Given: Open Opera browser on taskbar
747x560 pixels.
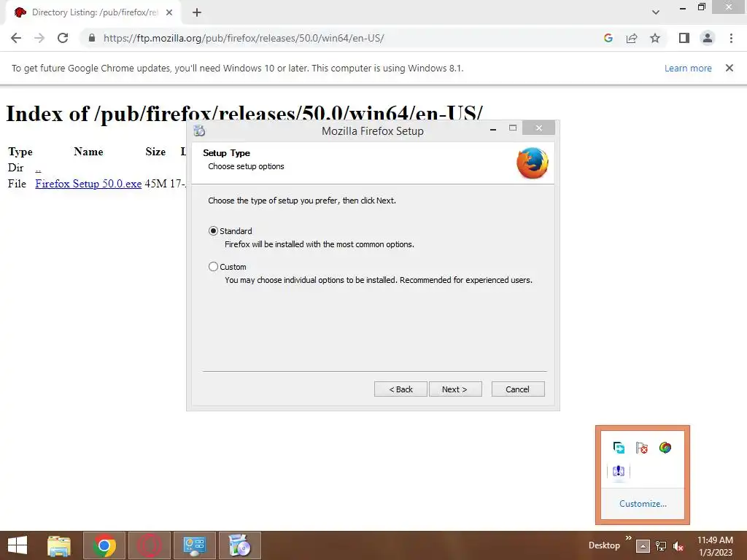Looking at the screenshot, I should 150,545.
